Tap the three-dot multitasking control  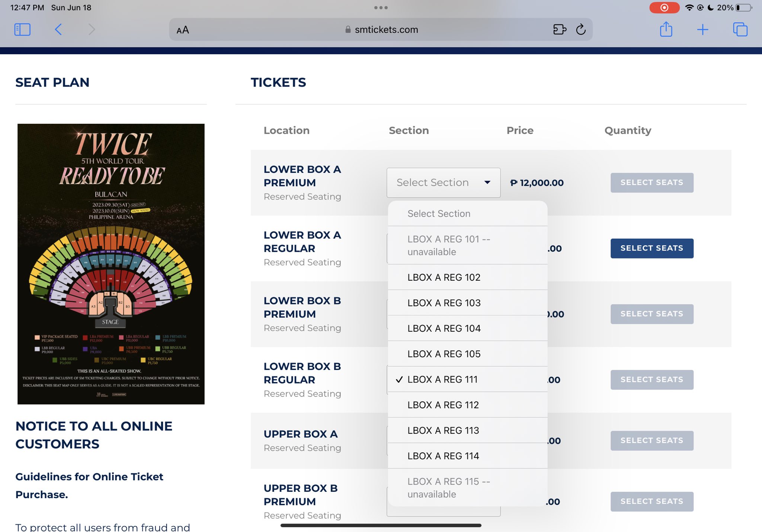[x=381, y=7]
